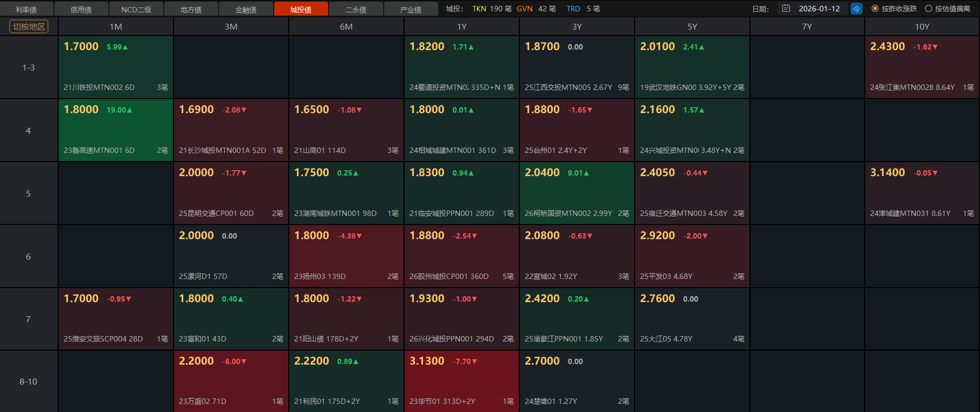Select the row label 4
This screenshot has height=412, width=980.
coord(29,130)
